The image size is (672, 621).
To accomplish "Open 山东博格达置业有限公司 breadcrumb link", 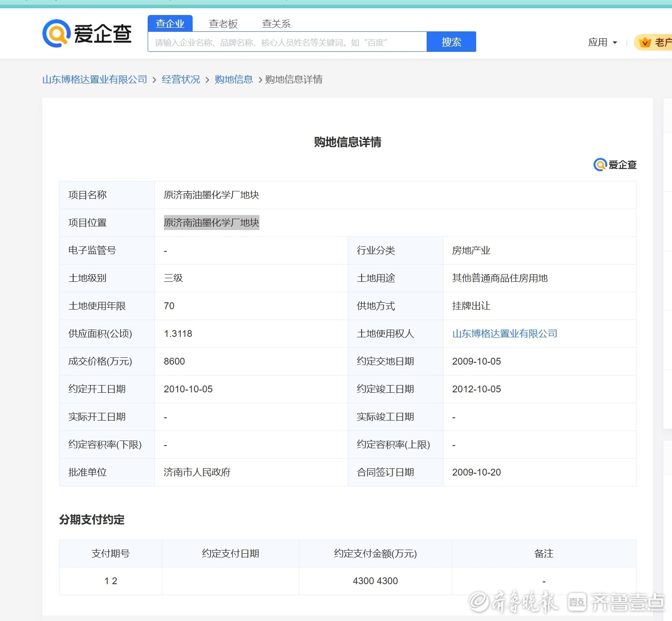I will click(x=95, y=80).
